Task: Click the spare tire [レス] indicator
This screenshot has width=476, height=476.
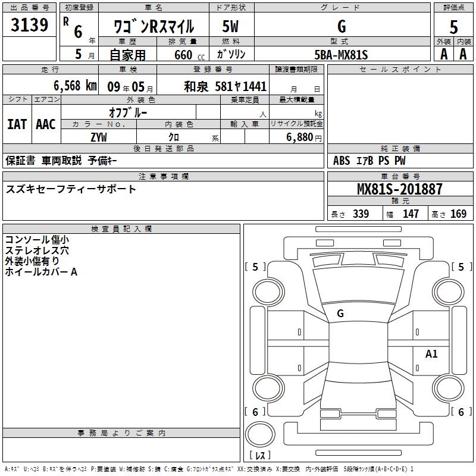Action: coord(262,455)
